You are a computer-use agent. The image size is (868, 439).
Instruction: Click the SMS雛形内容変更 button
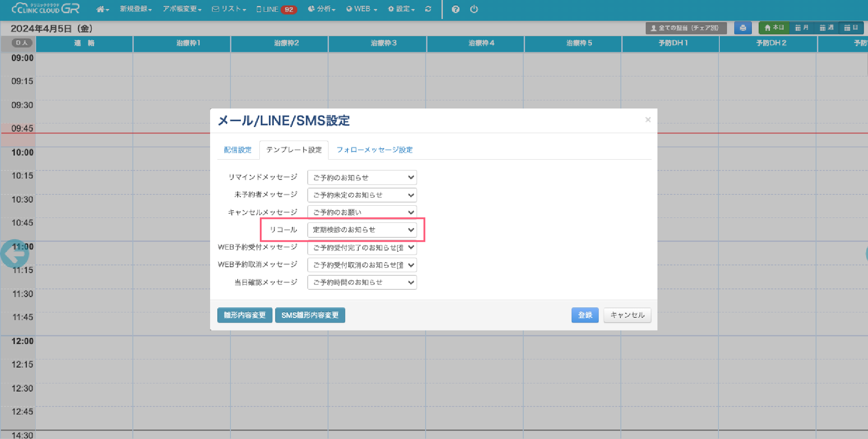(310, 315)
